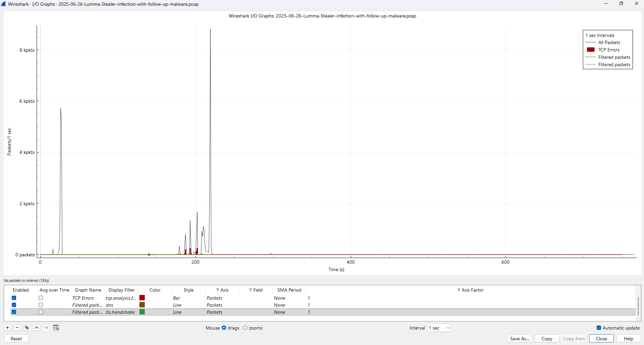Click the tls.handshake green color swatch
This screenshot has width=644, height=345.
click(142, 312)
